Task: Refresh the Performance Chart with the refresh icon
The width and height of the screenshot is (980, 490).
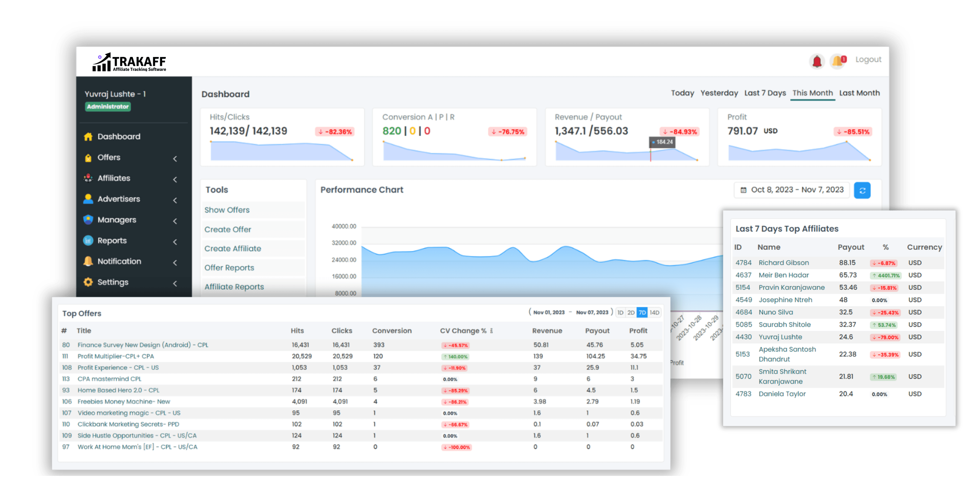Action: click(862, 190)
